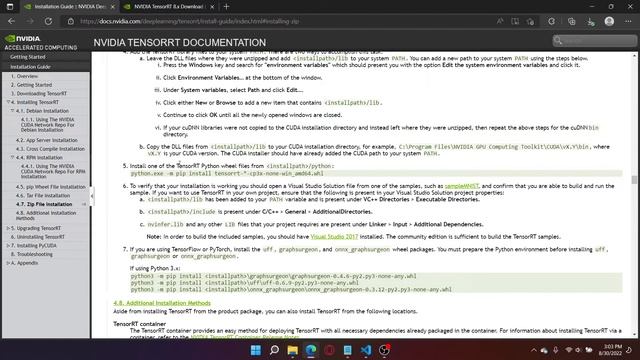This screenshot has width=640, height=360.
Task: Click Microsoft Edge taskbar icon
Action: point(311,350)
